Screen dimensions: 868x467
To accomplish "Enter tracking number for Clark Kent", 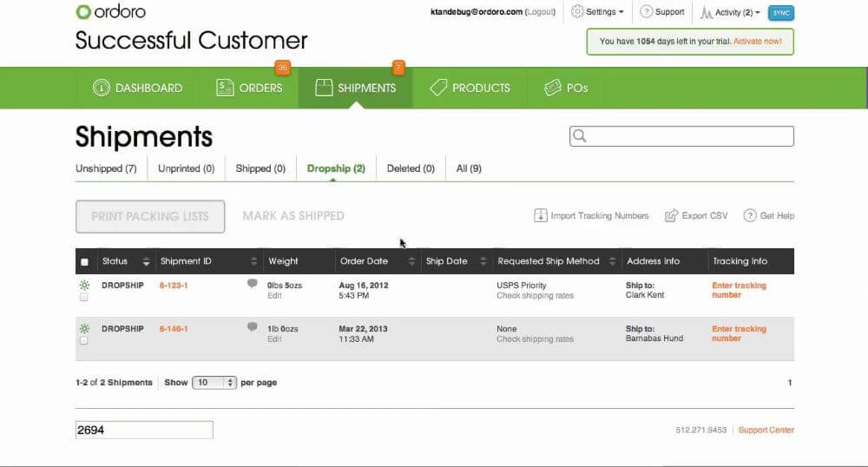I will tap(739, 290).
